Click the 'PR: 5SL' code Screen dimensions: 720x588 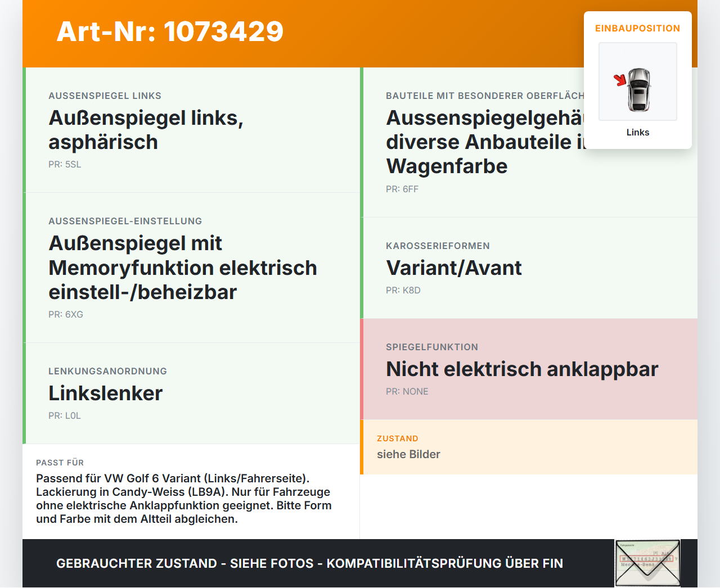tap(65, 164)
